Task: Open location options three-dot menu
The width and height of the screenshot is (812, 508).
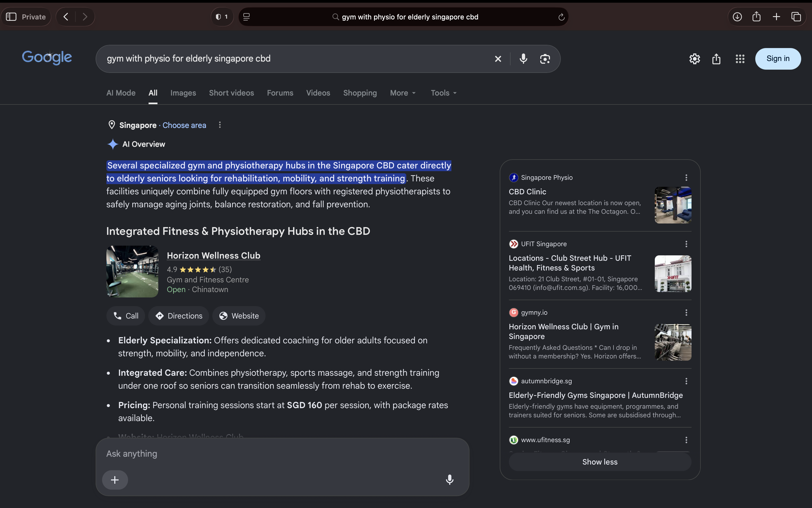Action: pyautogui.click(x=220, y=125)
